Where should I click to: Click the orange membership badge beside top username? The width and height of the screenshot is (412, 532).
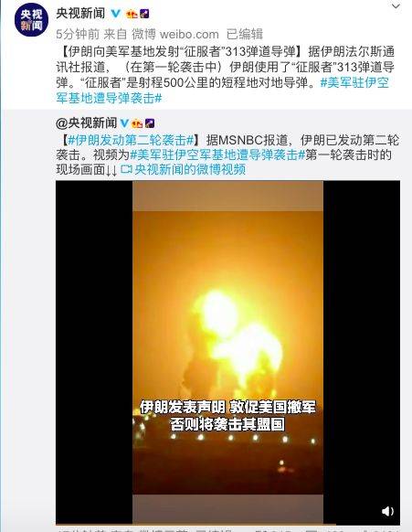point(132,14)
